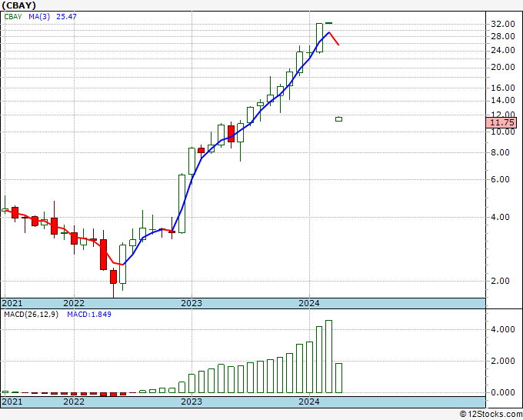Click the (CBAY) chart title

click(18, 5)
